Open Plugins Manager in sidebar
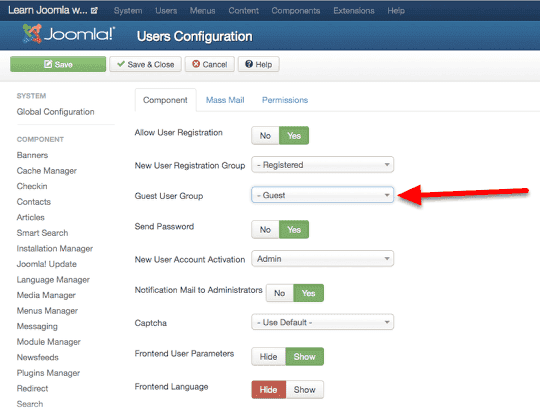The image size is (540, 409). 48,373
